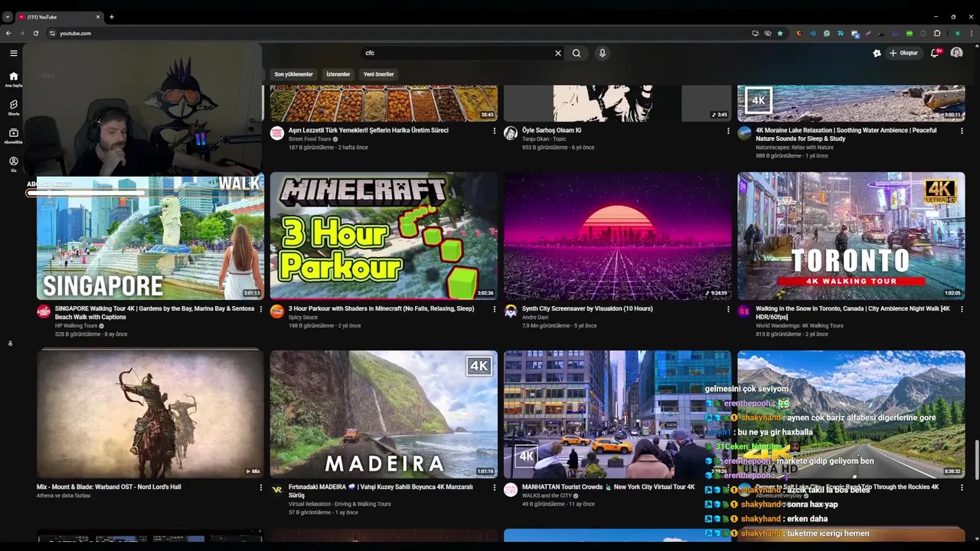Open the Andre Davi channel link
980x551 pixels.
click(x=535, y=317)
